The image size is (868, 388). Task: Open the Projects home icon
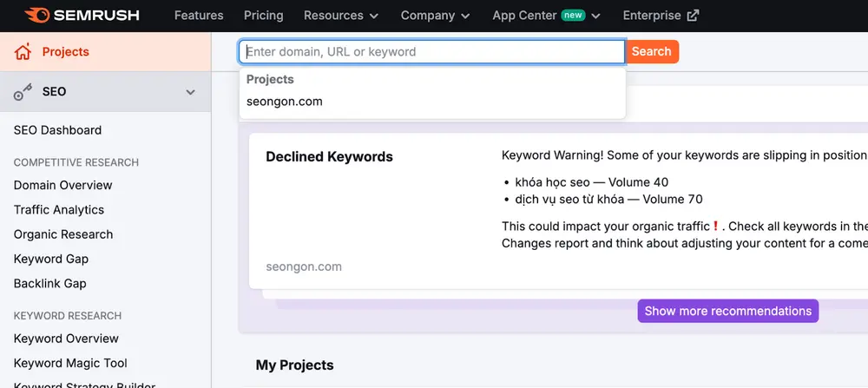tap(23, 52)
